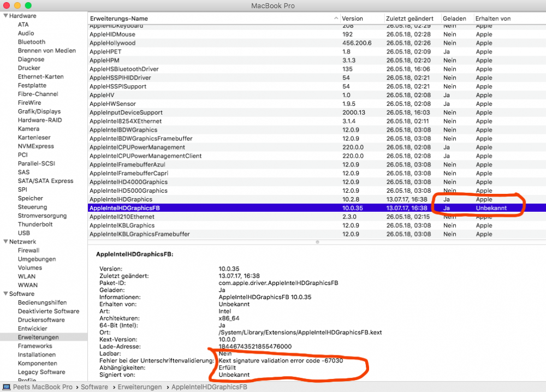
Task: Select Diagnose in the sidebar
Action: [31, 59]
